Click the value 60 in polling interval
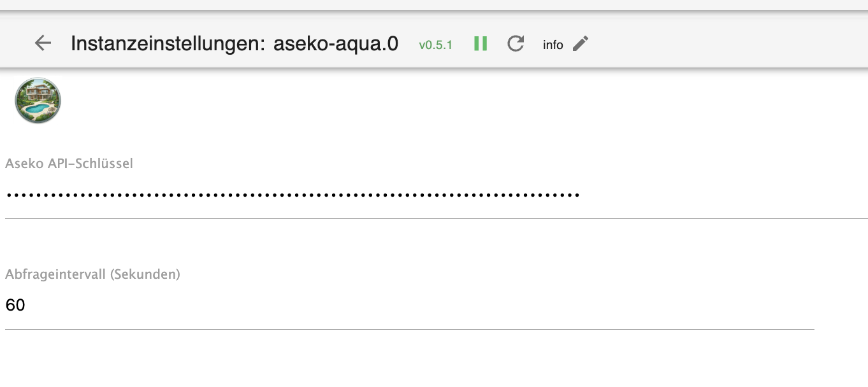This screenshot has height=387, width=868. pyautogui.click(x=15, y=306)
